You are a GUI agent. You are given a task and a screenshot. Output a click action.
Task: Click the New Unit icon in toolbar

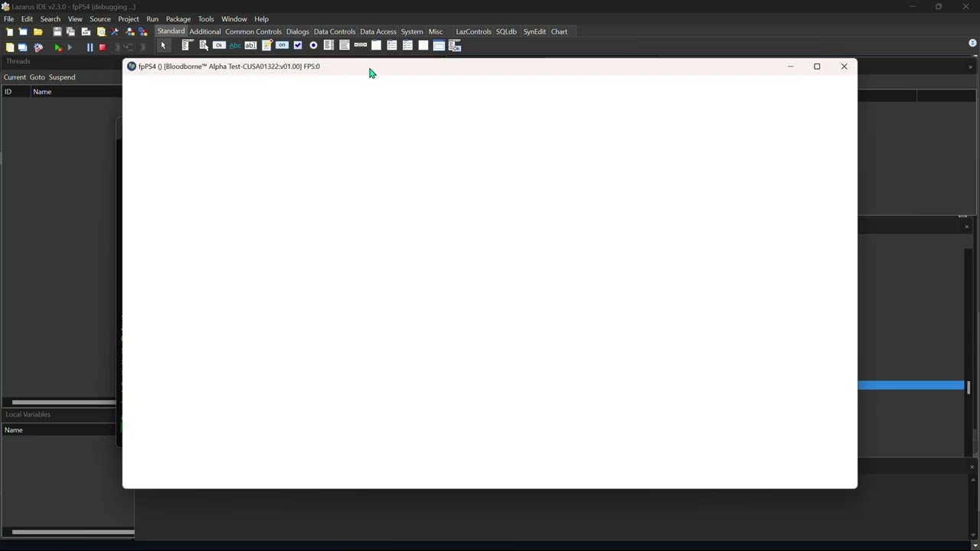tap(9, 31)
